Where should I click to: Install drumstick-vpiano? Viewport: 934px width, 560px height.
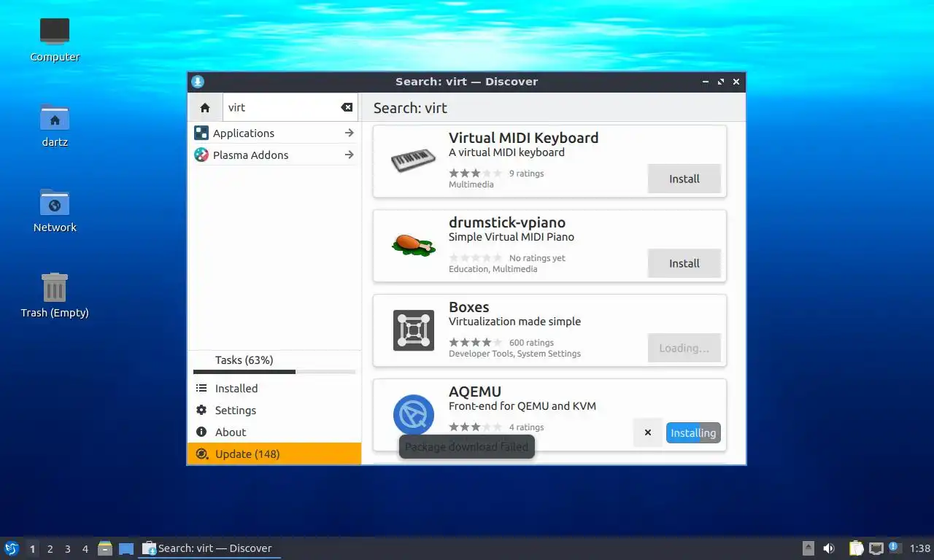[684, 263]
